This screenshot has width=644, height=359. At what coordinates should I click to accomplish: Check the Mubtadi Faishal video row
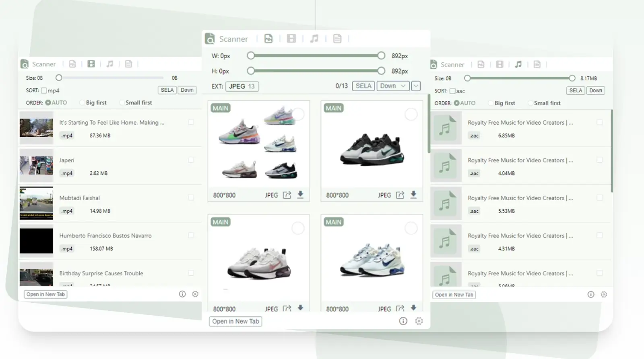click(191, 197)
